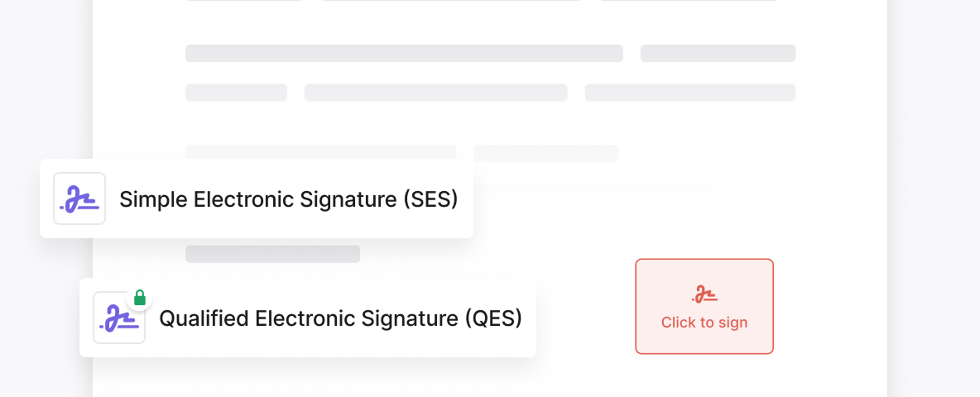Click faint placeholder bar above SES card
980x397 pixels.
click(320, 151)
